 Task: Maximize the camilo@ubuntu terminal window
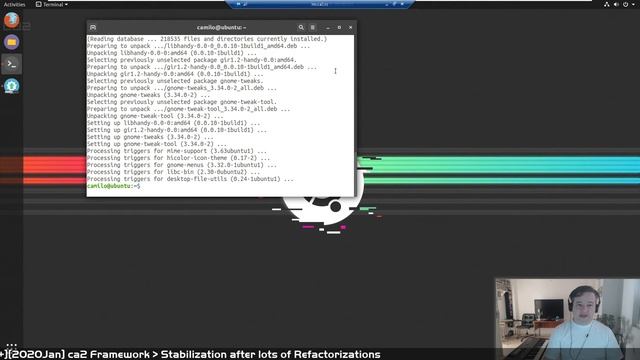click(x=339, y=27)
